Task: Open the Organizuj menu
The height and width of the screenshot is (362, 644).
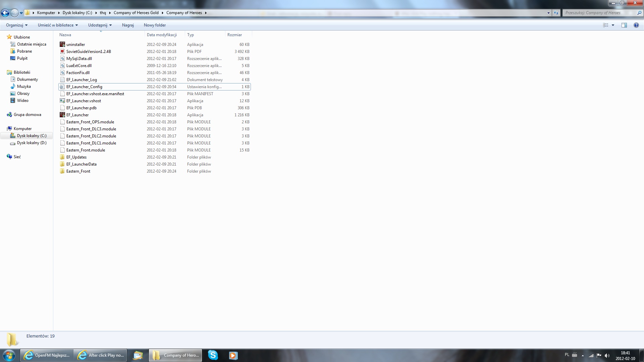Action: 17,25
